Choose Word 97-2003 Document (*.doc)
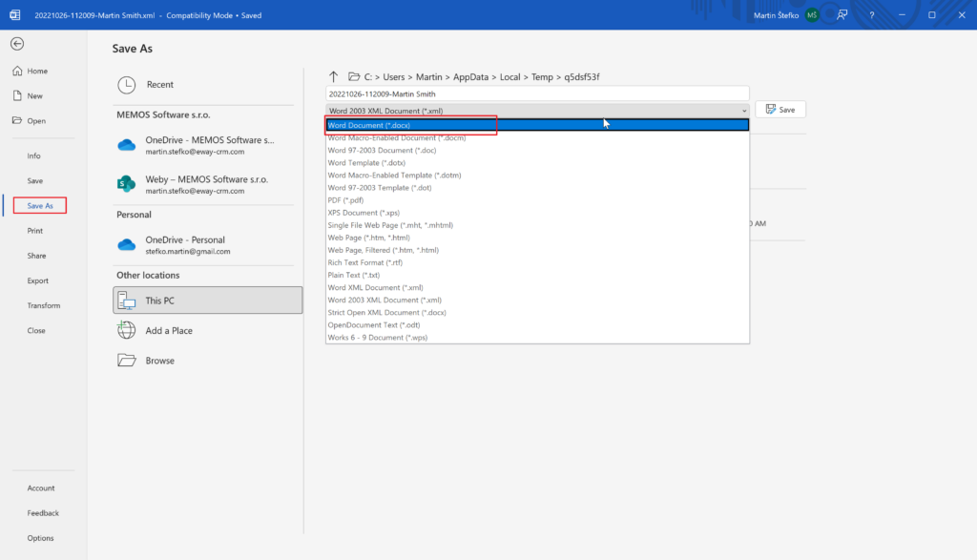This screenshot has width=977, height=560. click(537, 150)
